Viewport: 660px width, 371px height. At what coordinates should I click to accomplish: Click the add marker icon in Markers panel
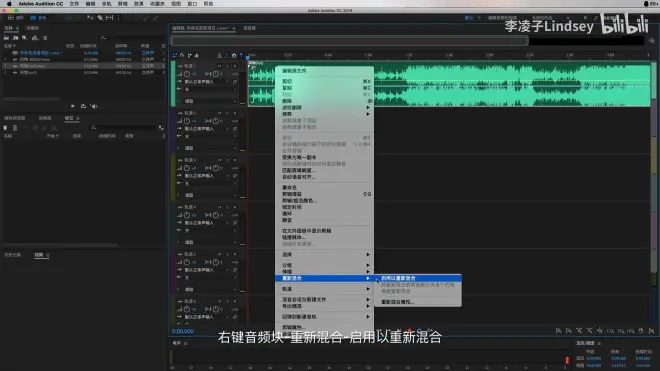coord(5,128)
